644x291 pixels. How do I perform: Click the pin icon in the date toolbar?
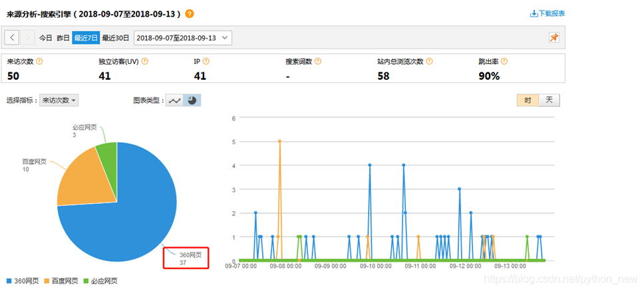(554, 38)
